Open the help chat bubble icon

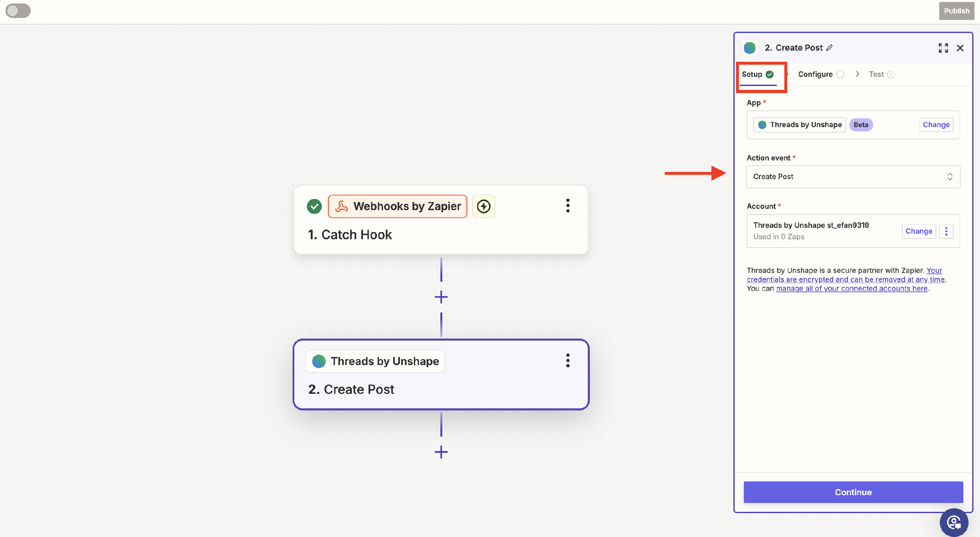954,522
